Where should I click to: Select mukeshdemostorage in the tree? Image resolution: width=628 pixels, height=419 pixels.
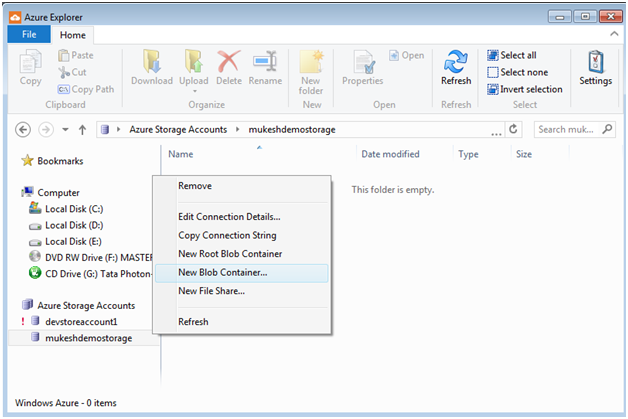pyautogui.click(x=84, y=338)
